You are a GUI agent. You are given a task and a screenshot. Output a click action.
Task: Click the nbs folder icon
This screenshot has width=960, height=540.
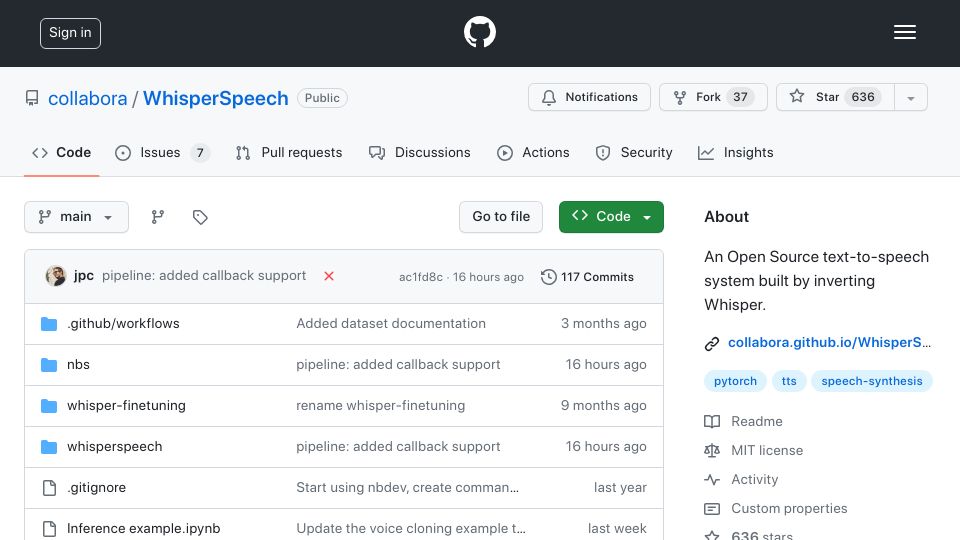(x=49, y=365)
